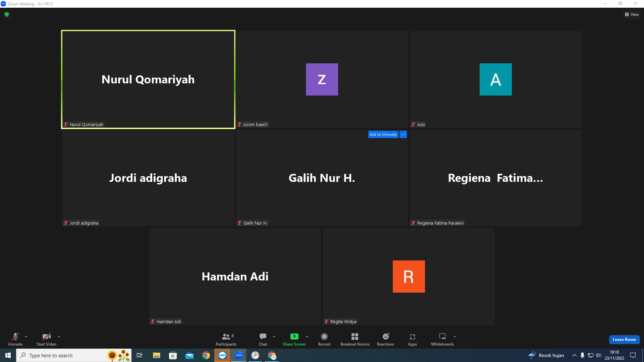The width and height of the screenshot is (644, 362).
Task: Open second Chrome profile in taskbar
Action: (x=272, y=355)
